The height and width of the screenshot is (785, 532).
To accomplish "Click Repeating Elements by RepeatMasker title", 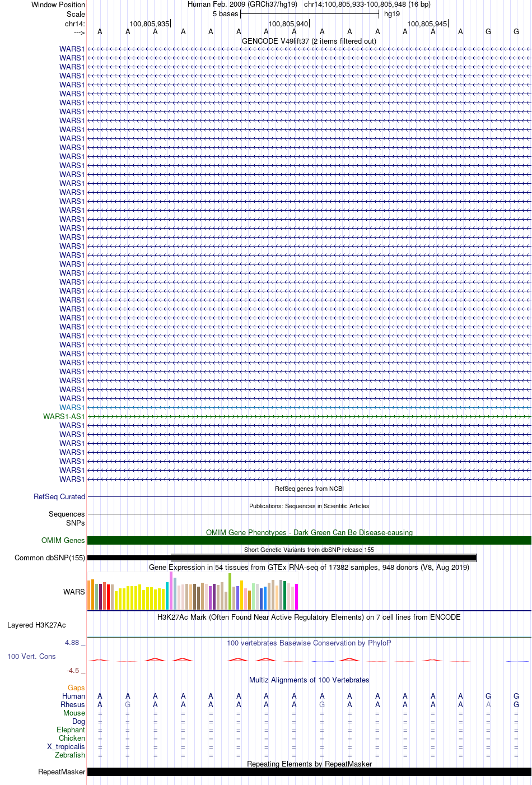I will [x=309, y=764].
